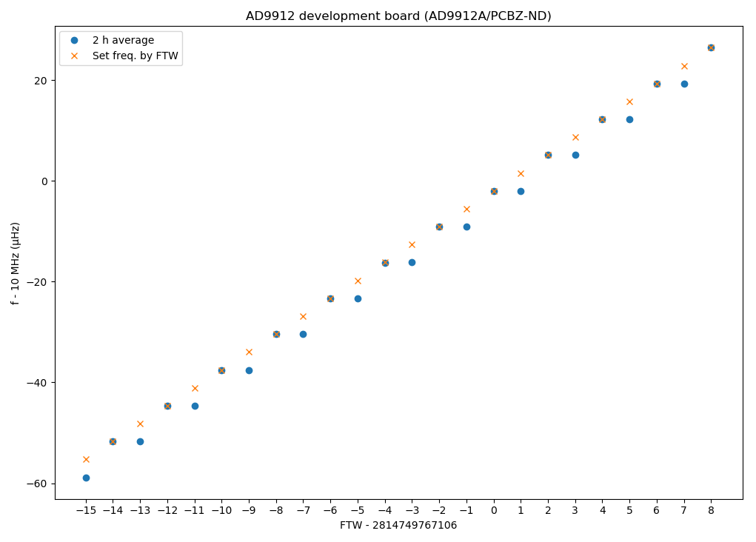Click x-axis tick label '−4'
Image resolution: width=756 pixels, height=542 pixels.
pyautogui.click(x=385, y=511)
